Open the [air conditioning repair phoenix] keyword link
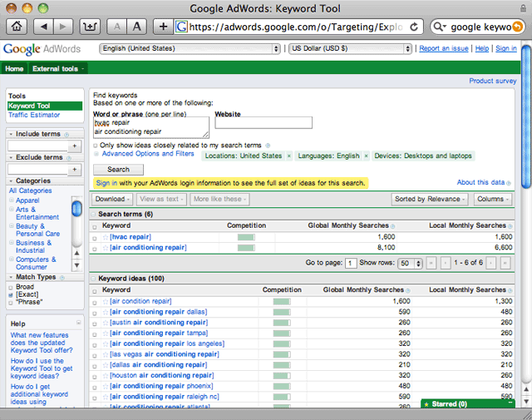The image size is (532, 420). [161, 386]
